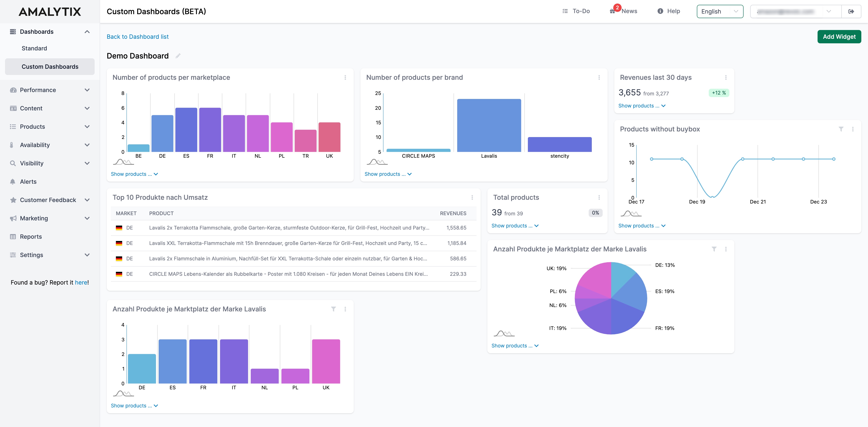Screen dimensions: 868x427
Task: Expand the Products sidebar section
Action: 87,127
